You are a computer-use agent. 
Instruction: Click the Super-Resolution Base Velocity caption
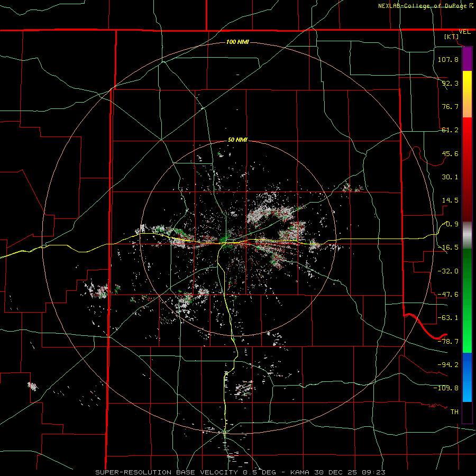(x=241, y=472)
